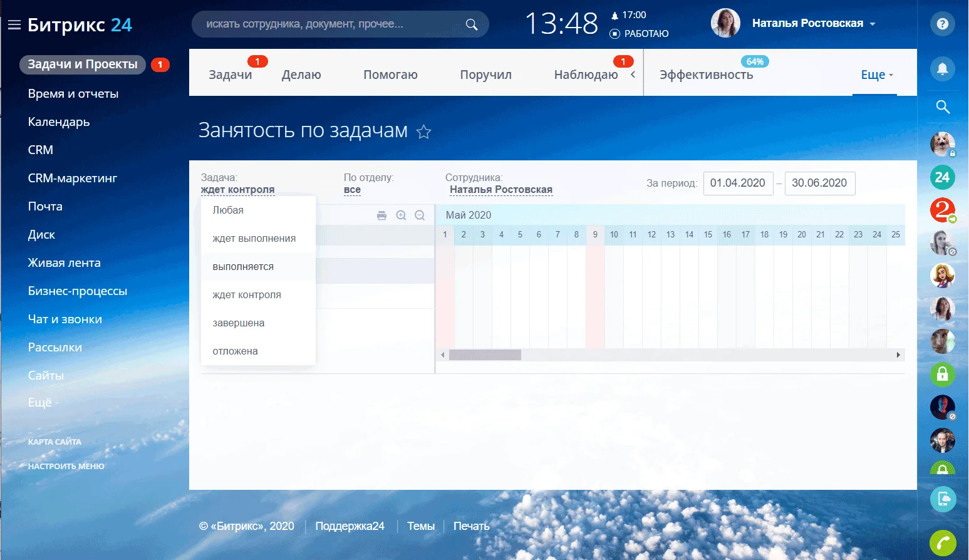Open Наталья Ростовская user menu
Image resolution: width=969 pixels, height=560 pixels.
coord(813,23)
